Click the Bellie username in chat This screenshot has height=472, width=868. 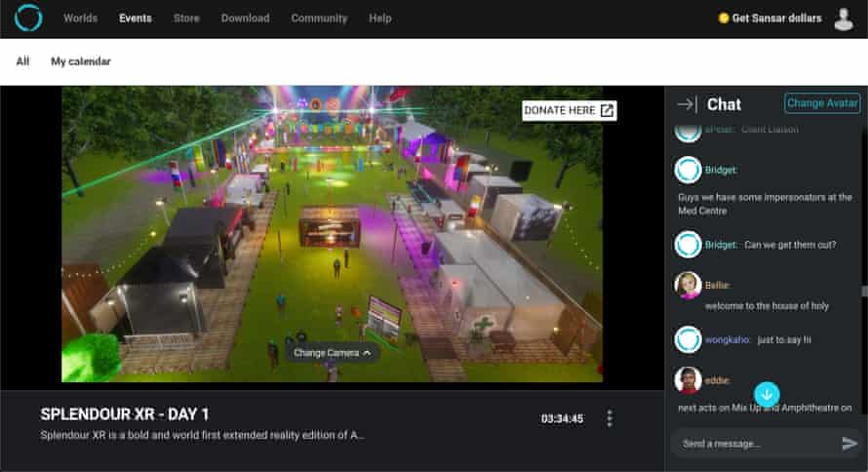click(x=717, y=285)
